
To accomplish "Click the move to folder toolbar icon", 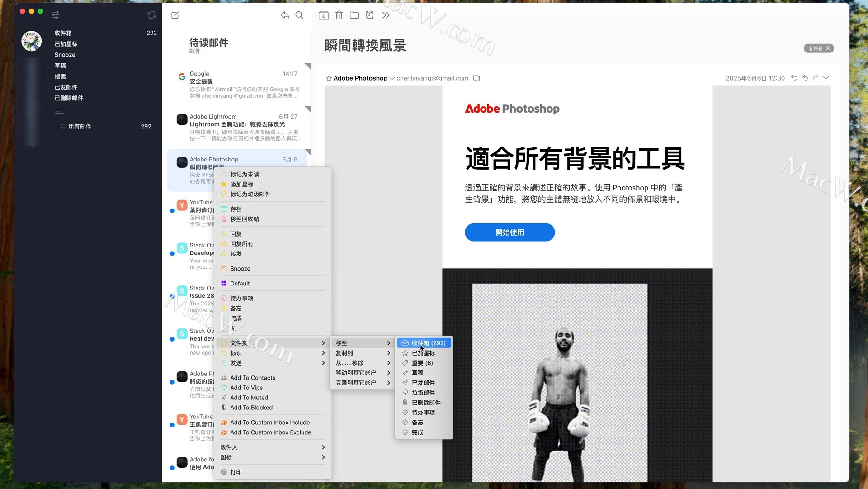I will [x=354, y=15].
